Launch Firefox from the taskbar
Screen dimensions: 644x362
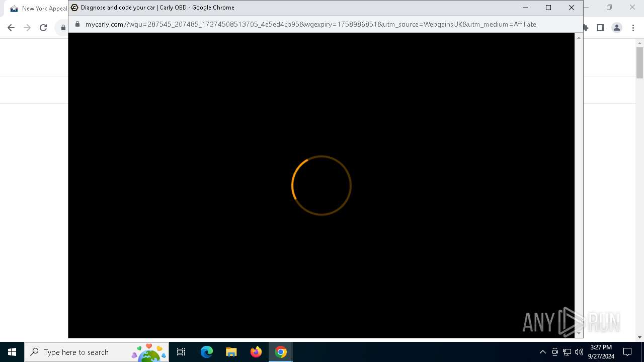tap(256, 352)
